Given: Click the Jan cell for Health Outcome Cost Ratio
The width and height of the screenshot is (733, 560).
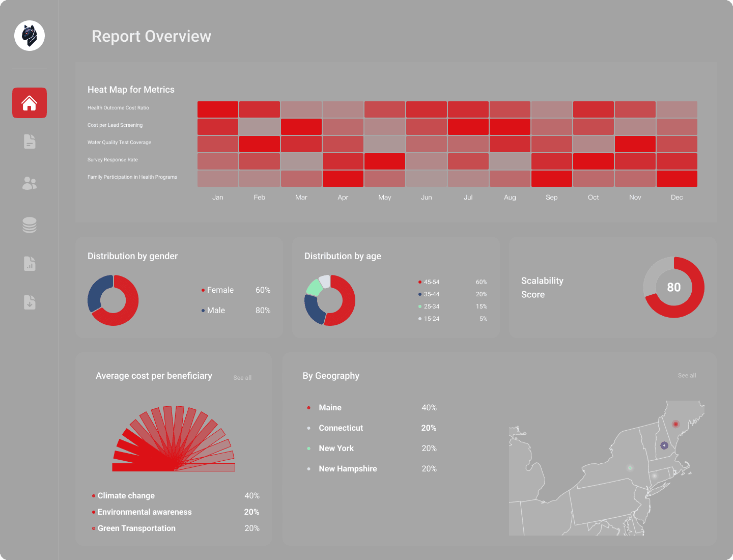Looking at the screenshot, I should [218, 109].
